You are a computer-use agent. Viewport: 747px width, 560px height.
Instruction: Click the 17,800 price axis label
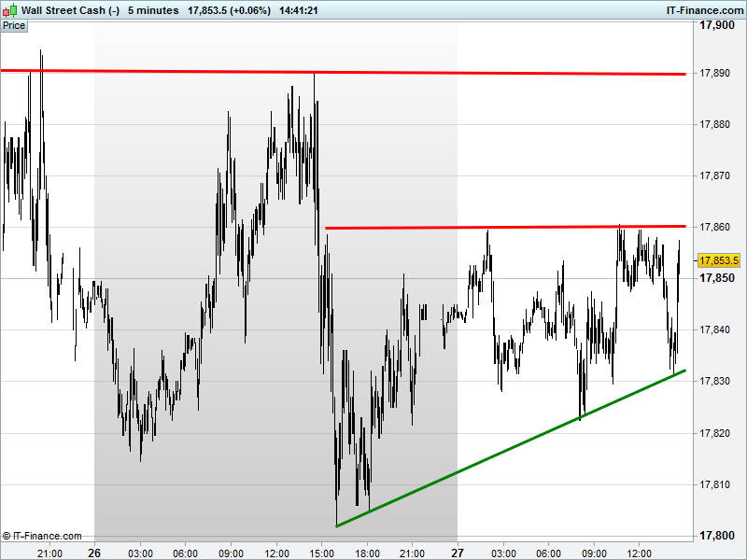point(716,536)
